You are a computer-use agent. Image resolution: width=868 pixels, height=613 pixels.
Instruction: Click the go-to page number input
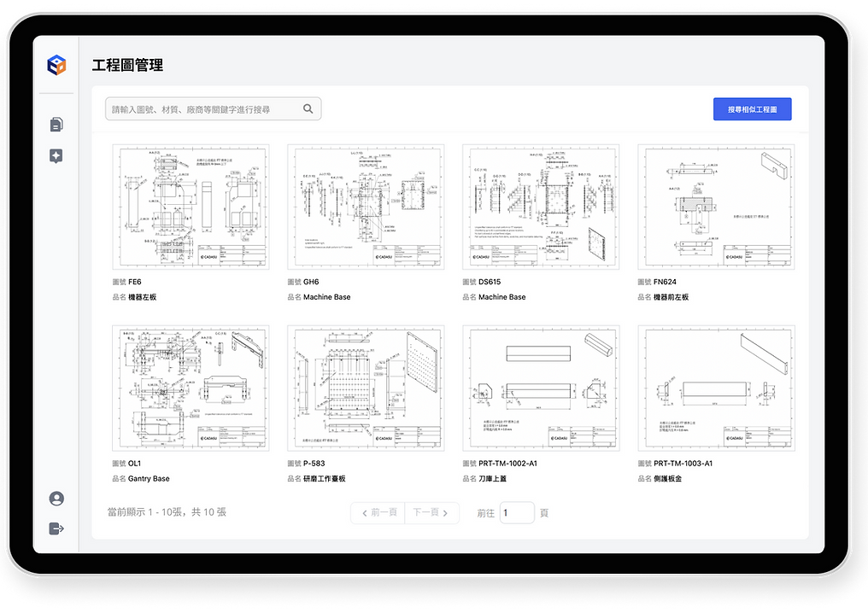tap(517, 513)
